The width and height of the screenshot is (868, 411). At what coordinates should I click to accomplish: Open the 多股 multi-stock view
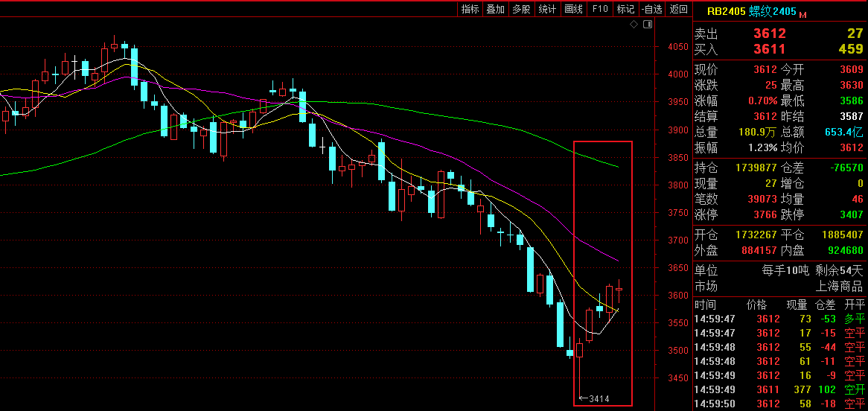[521, 9]
